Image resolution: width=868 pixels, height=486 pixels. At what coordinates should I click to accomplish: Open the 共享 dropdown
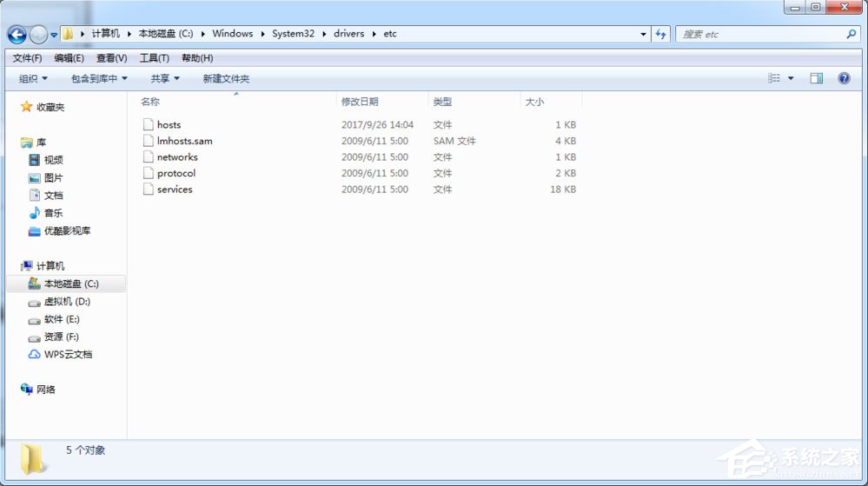pos(165,78)
